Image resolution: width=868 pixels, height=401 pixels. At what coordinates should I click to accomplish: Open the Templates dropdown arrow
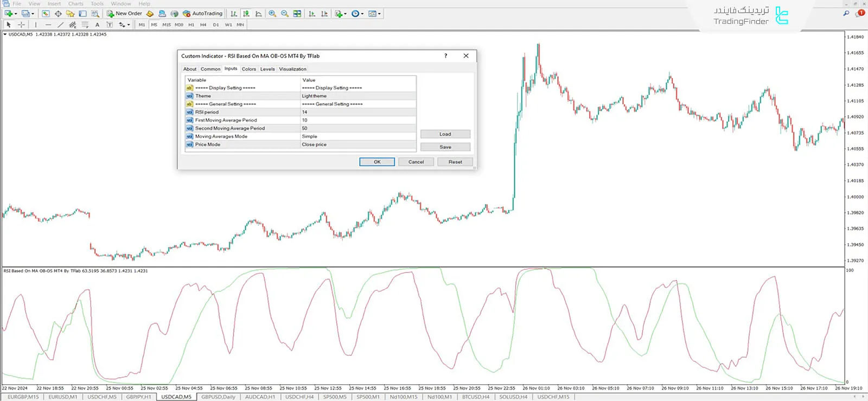(379, 14)
